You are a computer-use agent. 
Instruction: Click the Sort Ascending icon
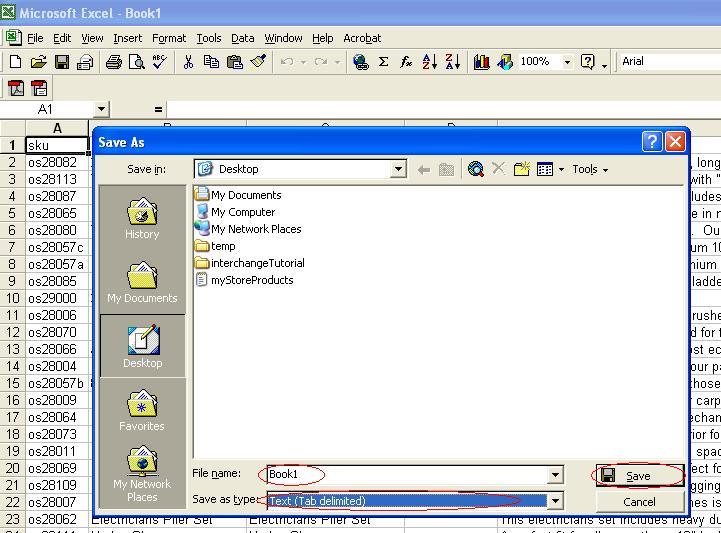coord(429,62)
